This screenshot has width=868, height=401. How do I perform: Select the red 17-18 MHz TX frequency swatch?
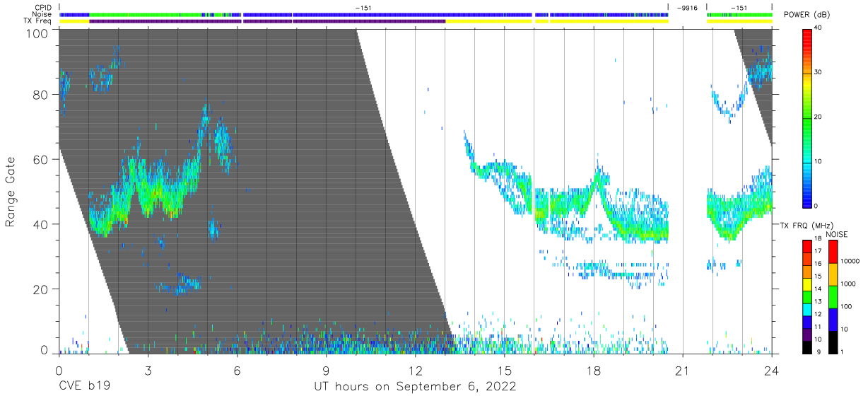[808, 245]
